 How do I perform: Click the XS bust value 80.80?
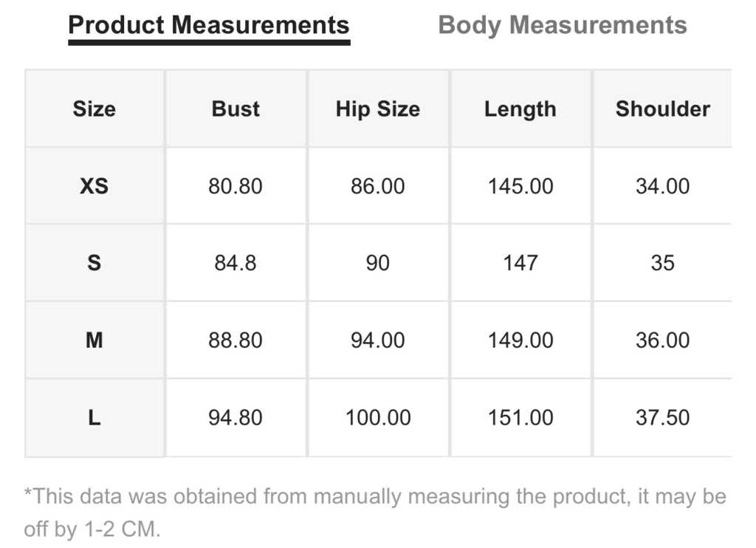coord(236,185)
